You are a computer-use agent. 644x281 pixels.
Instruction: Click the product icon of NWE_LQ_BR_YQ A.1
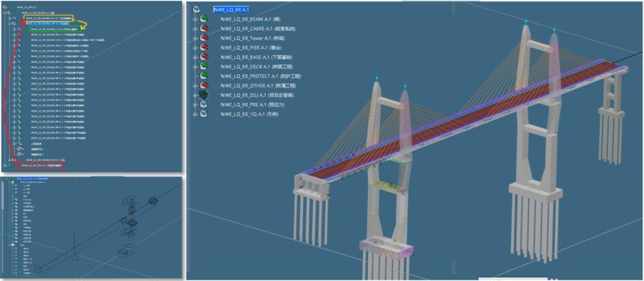pyautogui.click(x=204, y=114)
